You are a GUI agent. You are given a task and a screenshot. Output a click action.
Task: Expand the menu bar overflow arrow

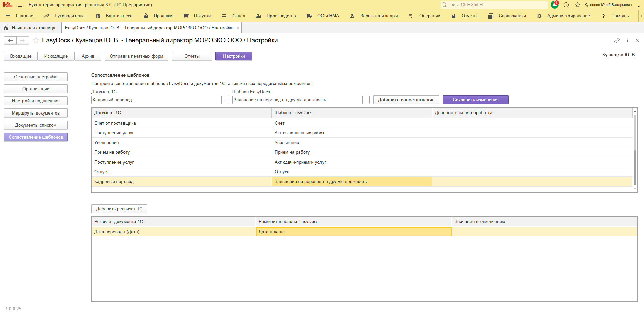coord(641,16)
